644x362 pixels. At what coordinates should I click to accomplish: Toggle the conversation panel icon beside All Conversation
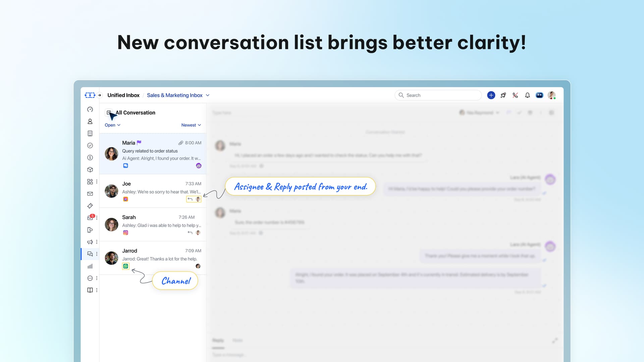pyautogui.click(x=109, y=113)
